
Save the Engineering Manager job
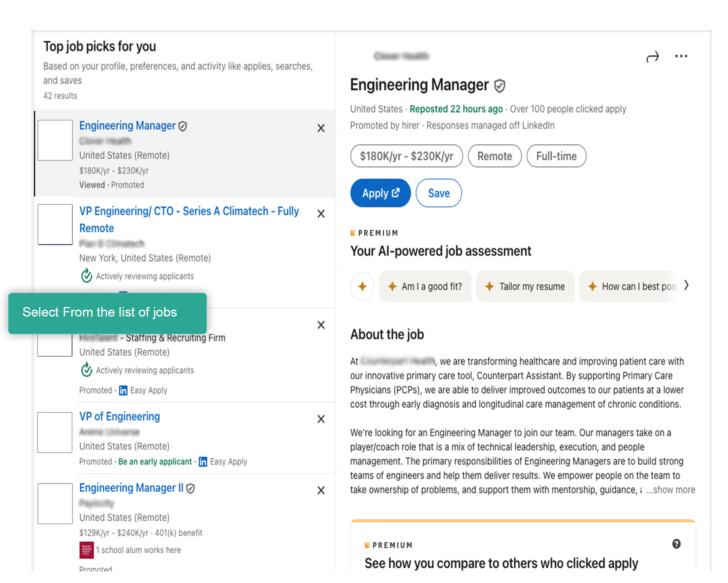coord(439,193)
